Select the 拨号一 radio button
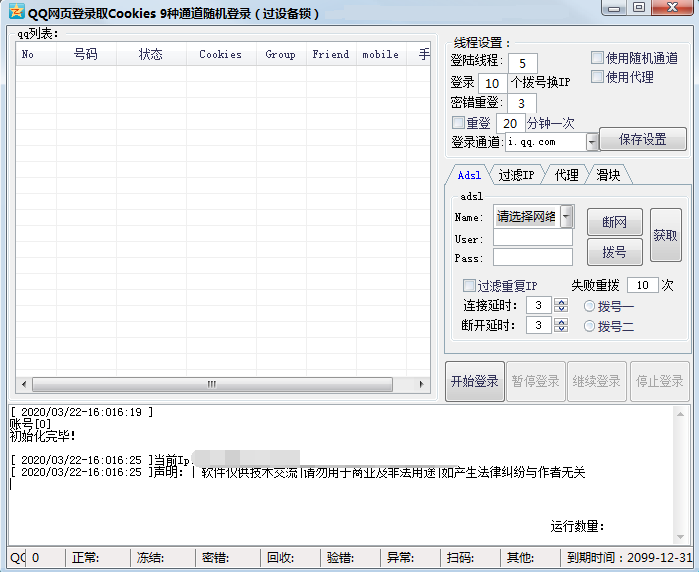 589,306
